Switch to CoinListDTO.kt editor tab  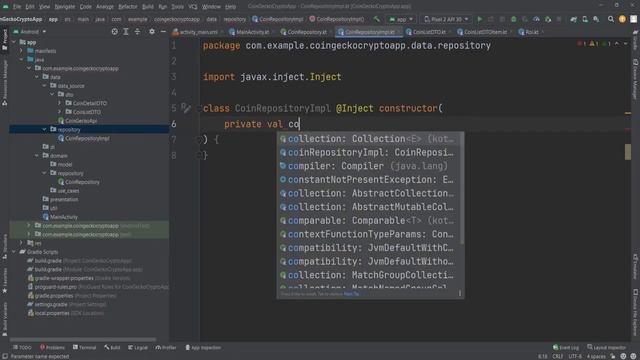[427, 31]
